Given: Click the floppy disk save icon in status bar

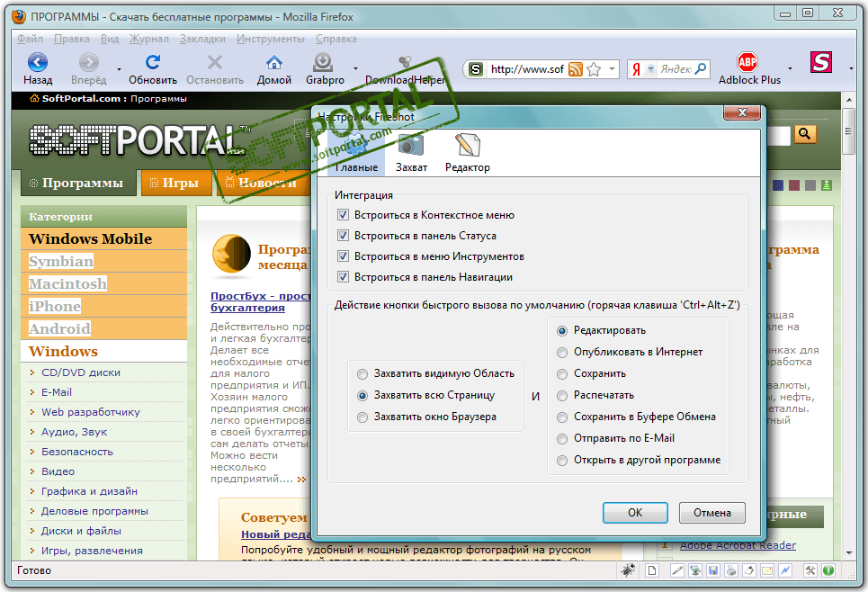Looking at the screenshot, I should (713, 570).
